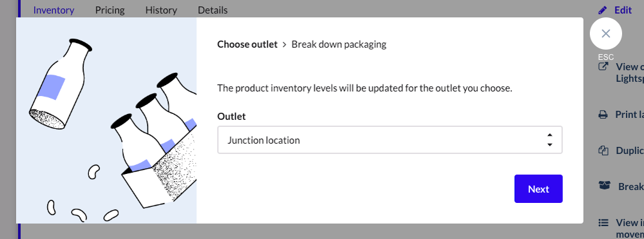Click the up-down arrows on the Outlet selector
The height and width of the screenshot is (239, 644).
click(x=549, y=140)
